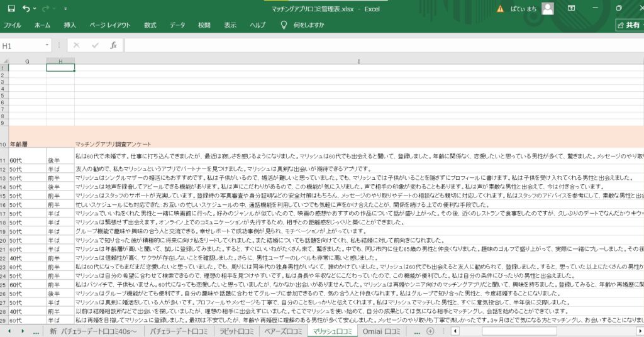
Task: Click the Redo arrow icon
Action: [45, 9]
